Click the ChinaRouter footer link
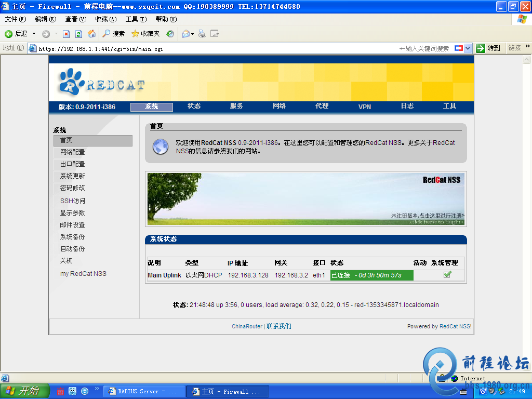The height and width of the screenshot is (399, 532). coord(247,326)
